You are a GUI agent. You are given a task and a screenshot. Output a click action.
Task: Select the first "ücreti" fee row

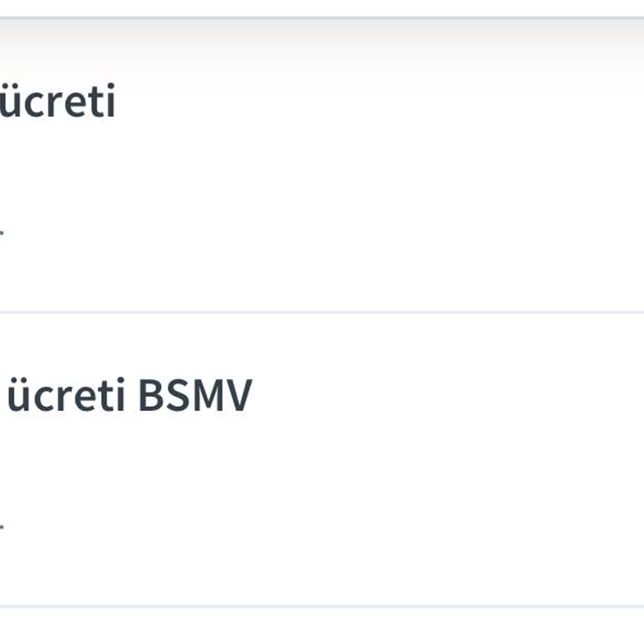[x=322, y=168]
